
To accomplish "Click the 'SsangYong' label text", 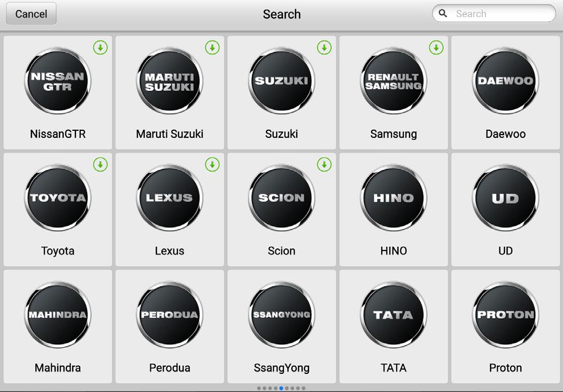I will coord(282,367).
